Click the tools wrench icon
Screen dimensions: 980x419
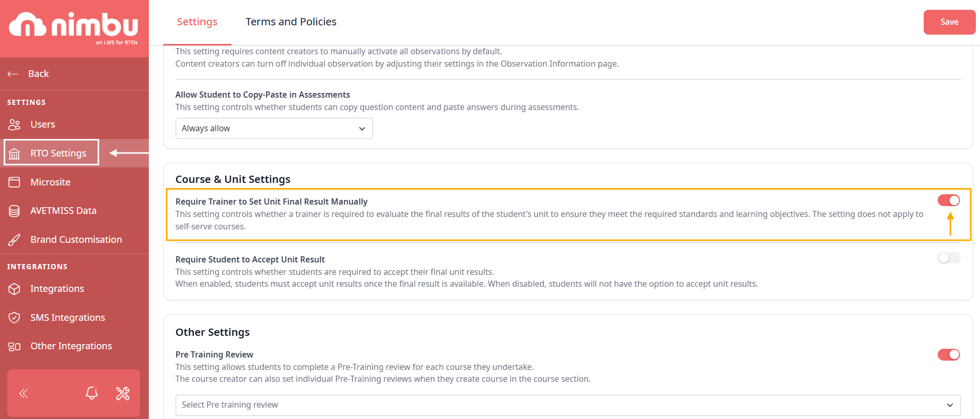(123, 393)
